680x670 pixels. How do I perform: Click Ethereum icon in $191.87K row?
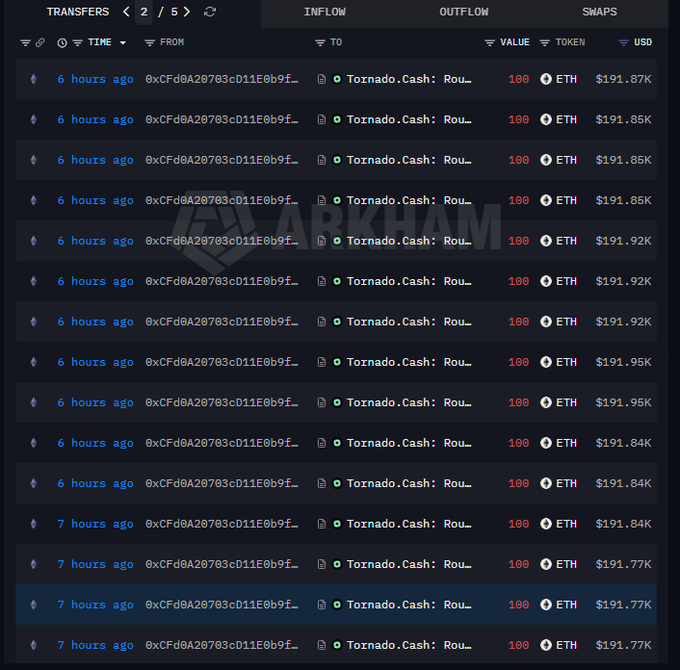[33, 79]
